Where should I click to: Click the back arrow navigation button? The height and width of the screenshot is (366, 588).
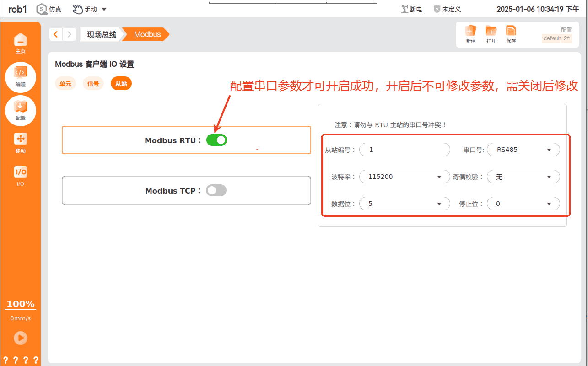click(x=56, y=34)
